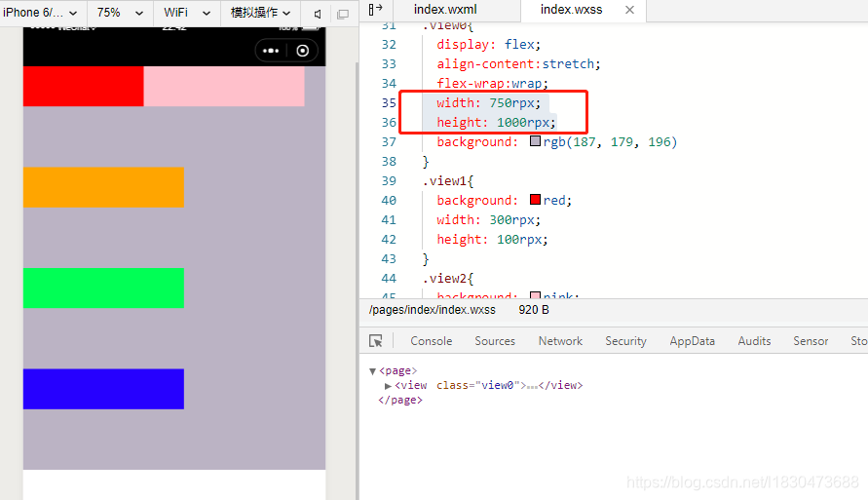
Task: Expand the view class="view0" node
Action: click(388, 386)
